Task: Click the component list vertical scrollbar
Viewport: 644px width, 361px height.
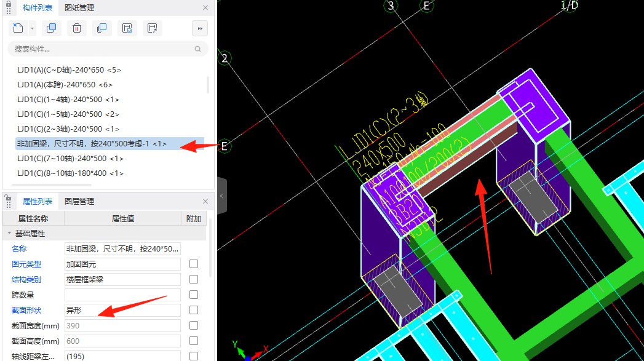Action: [208, 85]
